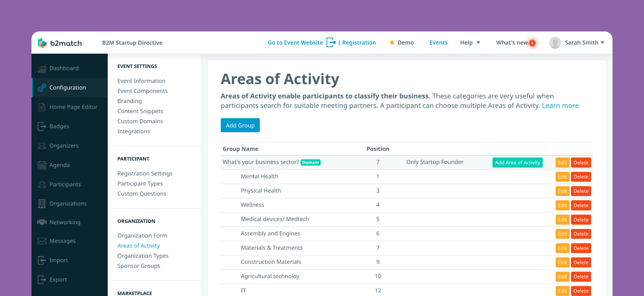Click the b2match logo icon

tap(43, 43)
